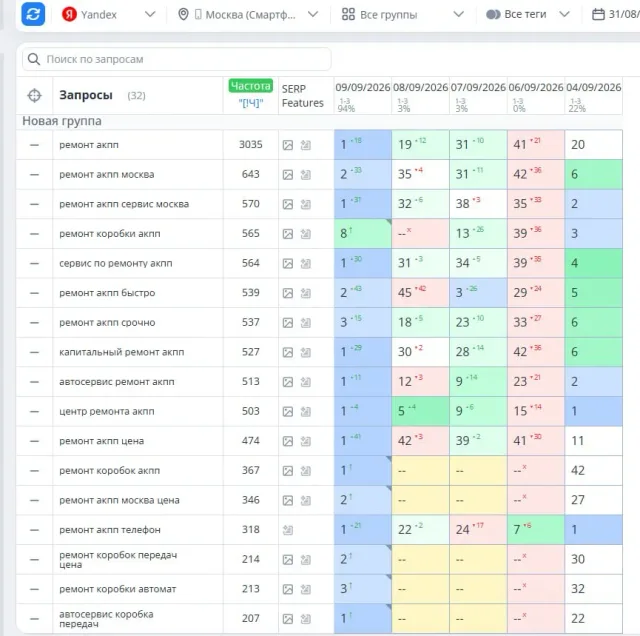This screenshot has height=636, width=640.
Task: Click the image SERP icon for ремонт акпп москва цена
Action: pos(288,500)
